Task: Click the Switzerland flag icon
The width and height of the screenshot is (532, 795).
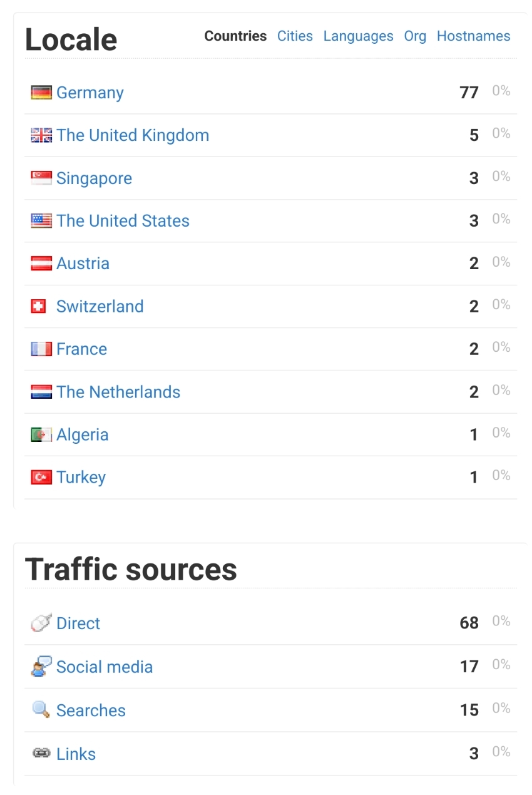Action: coord(39,306)
